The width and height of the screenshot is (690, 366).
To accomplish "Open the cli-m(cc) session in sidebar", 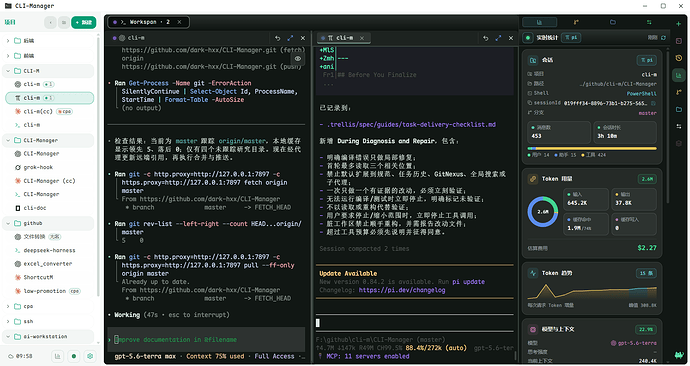I will [x=49, y=111].
